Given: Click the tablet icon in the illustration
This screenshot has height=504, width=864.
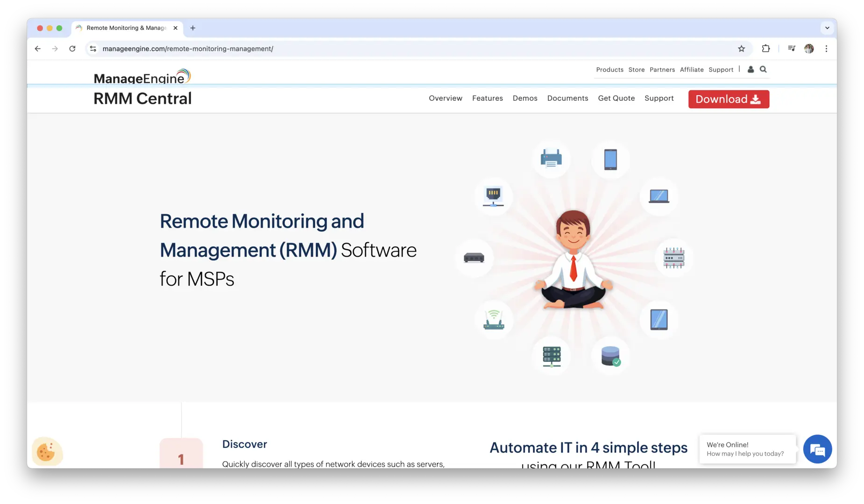Looking at the screenshot, I should click(659, 320).
